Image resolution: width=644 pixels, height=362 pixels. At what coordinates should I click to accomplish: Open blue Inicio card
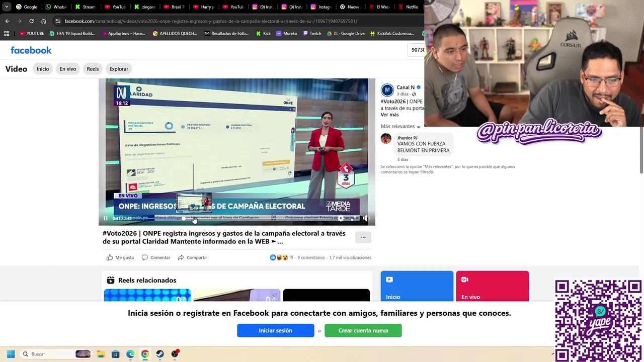[x=417, y=286]
